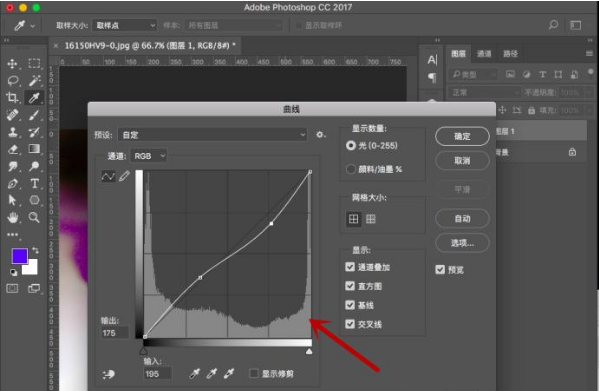Viewport: 599px width, 391px height.
Task: Switch to the Layers tab
Action: pyautogui.click(x=458, y=53)
